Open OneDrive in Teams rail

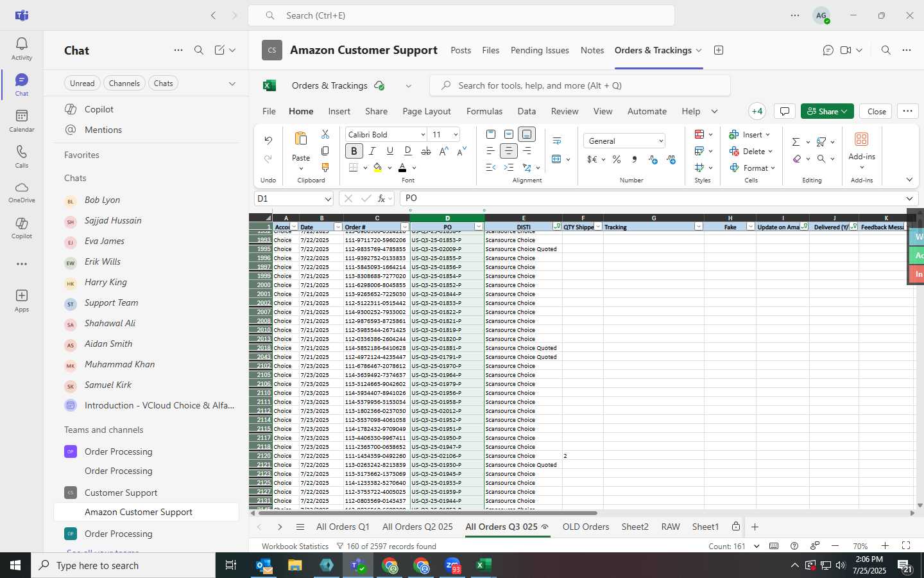point(22,192)
